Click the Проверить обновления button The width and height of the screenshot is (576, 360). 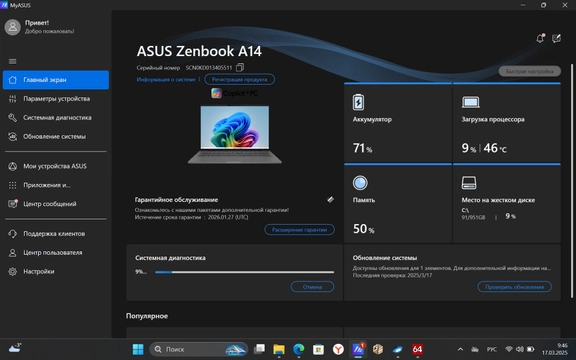coord(514,287)
